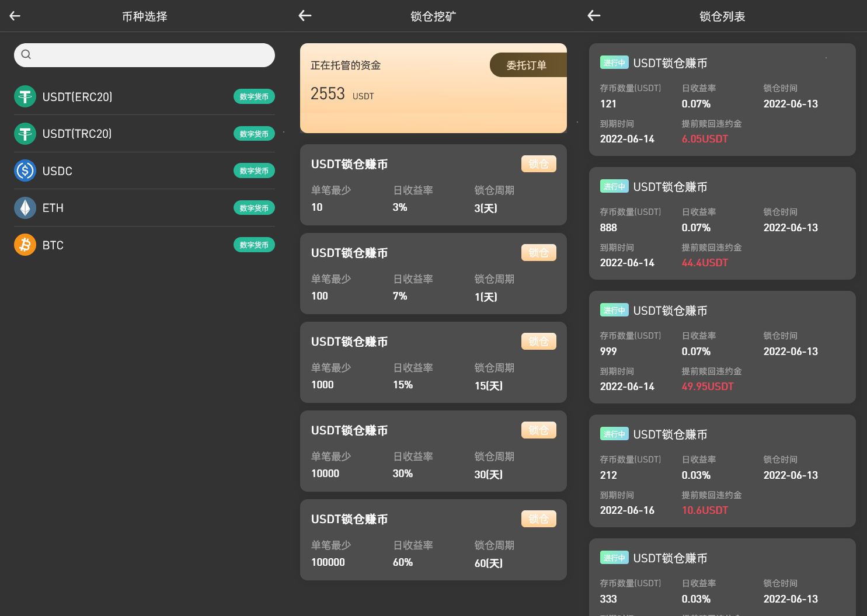Click 进行中 badge on the 333 USDT order

coord(614,558)
